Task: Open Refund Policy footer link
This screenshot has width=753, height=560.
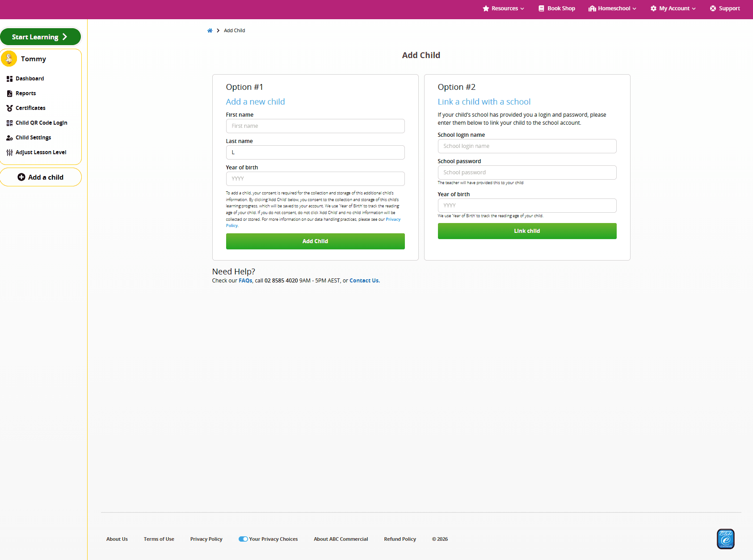Action: 400,539
